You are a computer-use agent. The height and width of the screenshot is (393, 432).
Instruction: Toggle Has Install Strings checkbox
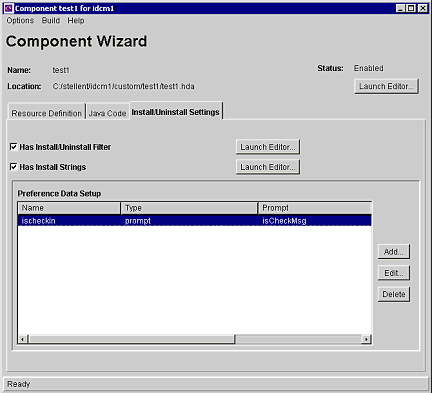tap(13, 167)
